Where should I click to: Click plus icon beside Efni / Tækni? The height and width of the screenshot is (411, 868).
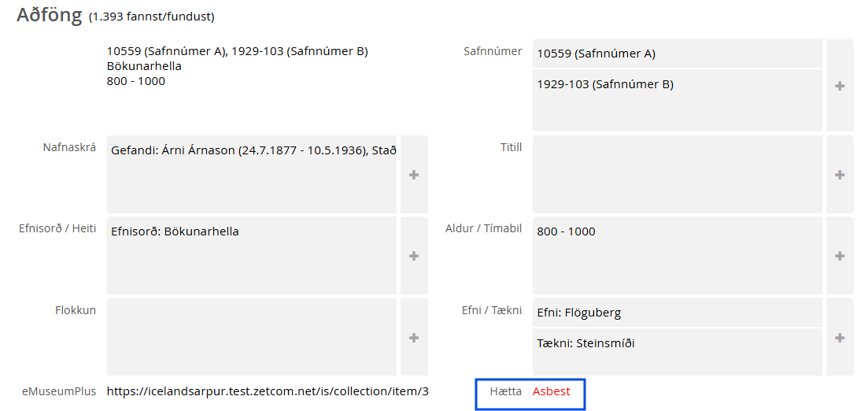[840, 338]
